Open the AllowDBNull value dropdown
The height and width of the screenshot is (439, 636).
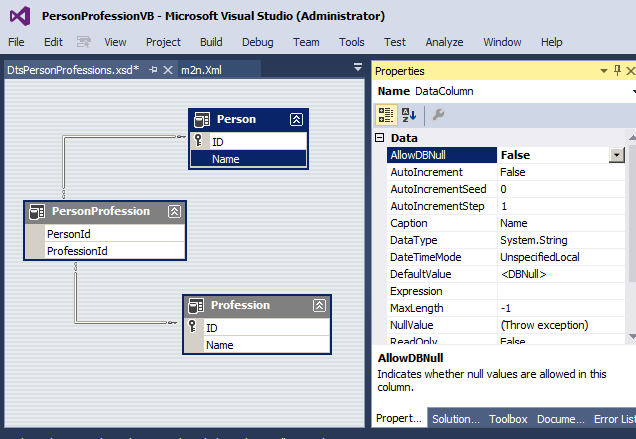pos(617,155)
